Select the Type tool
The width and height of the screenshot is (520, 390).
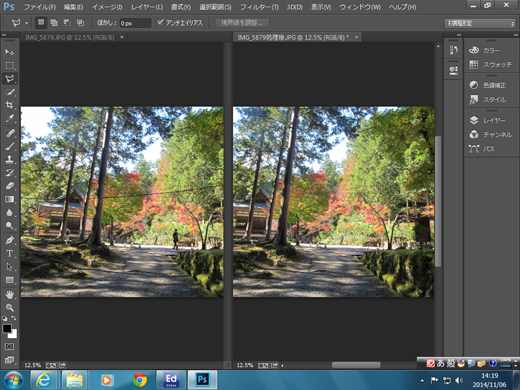(x=10, y=253)
